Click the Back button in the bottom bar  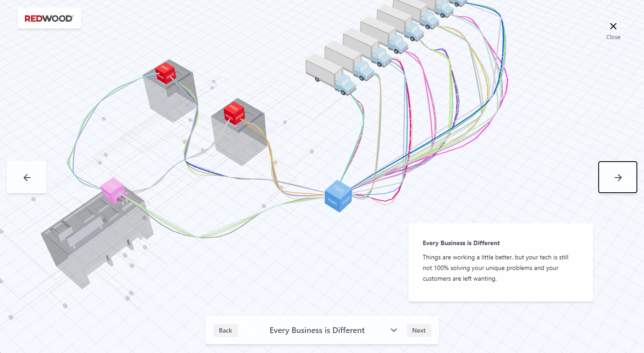(x=226, y=330)
